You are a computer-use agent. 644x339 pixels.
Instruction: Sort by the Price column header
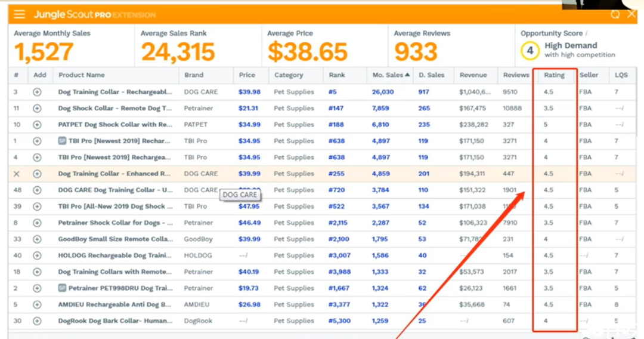[x=247, y=75]
